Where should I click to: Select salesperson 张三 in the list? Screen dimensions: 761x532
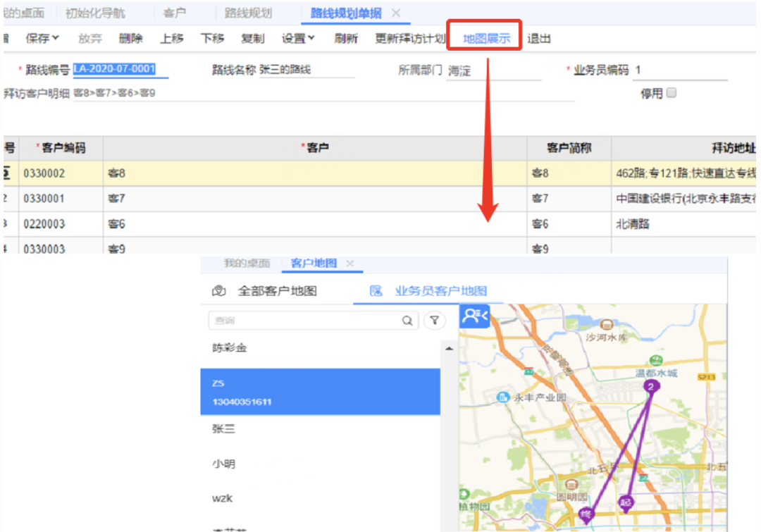(x=224, y=428)
